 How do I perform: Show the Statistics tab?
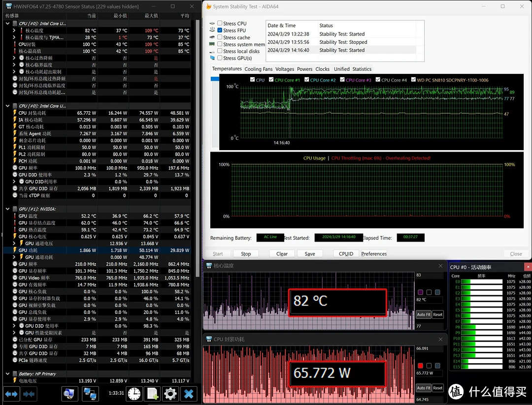[362, 69]
